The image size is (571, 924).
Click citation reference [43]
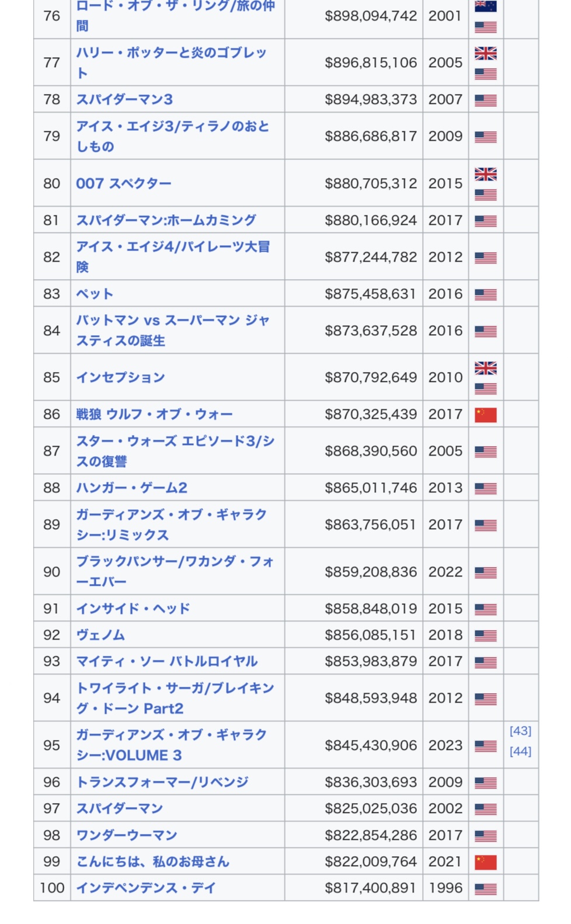tap(520, 731)
